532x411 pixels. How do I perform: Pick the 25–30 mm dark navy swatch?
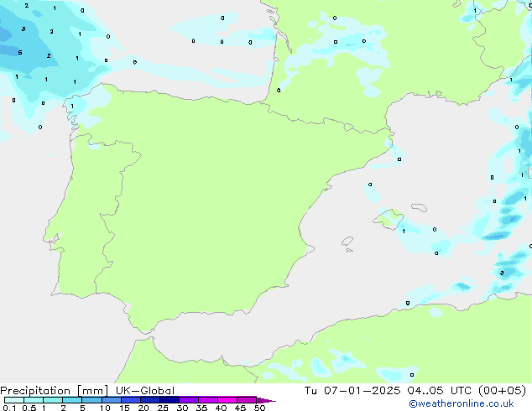tap(170, 400)
